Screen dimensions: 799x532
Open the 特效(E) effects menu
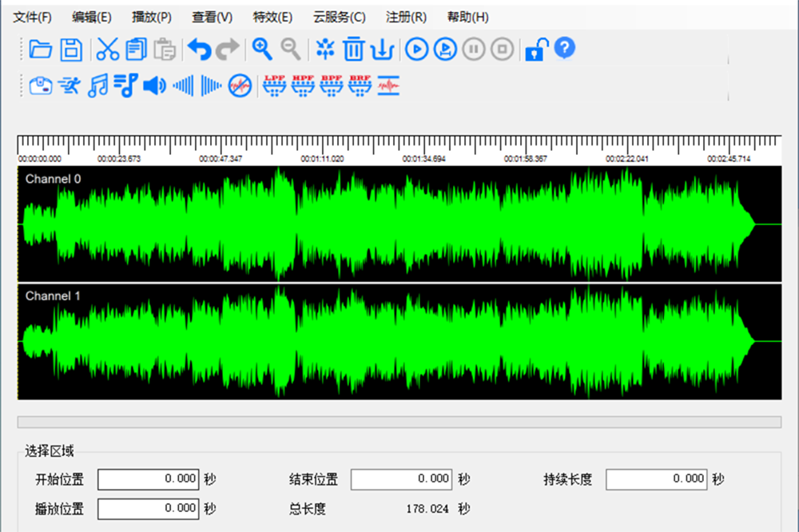pyautogui.click(x=272, y=17)
